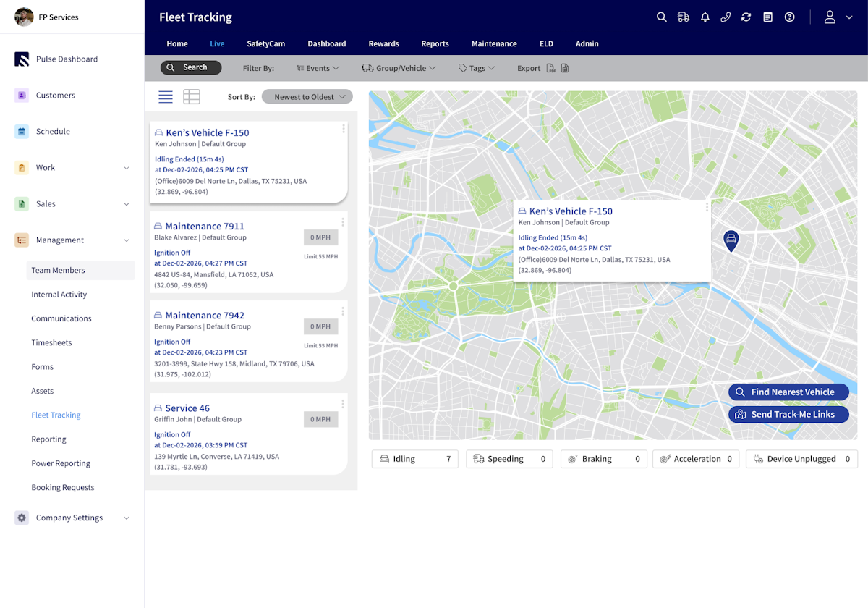Open Timesheets sidebar item
The image size is (868, 608).
(x=51, y=343)
